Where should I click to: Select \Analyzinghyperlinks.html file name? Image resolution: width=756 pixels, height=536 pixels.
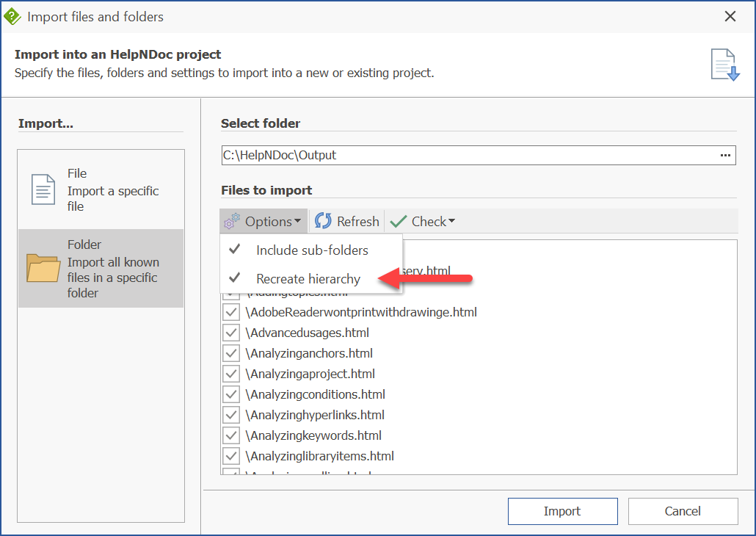coord(315,415)
